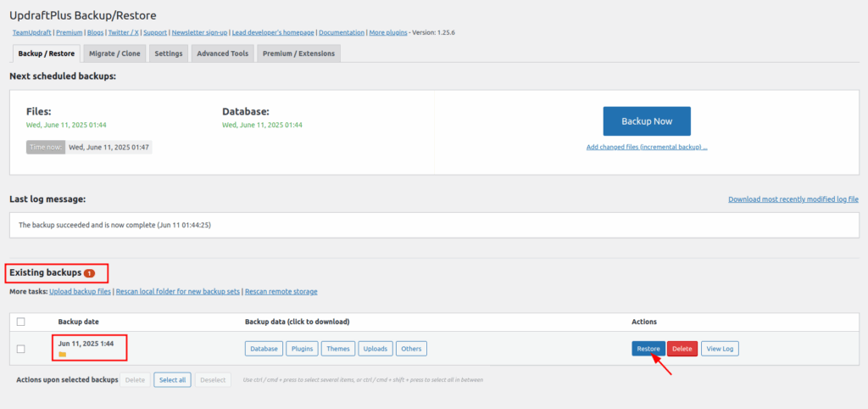Open the More plugins link
868x409 pixels.
(x=388, y=33)
